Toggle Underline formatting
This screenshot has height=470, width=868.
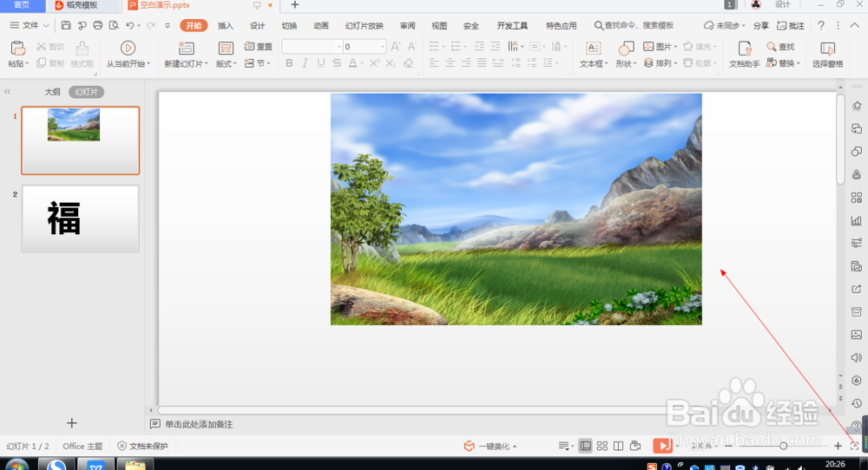321,63
